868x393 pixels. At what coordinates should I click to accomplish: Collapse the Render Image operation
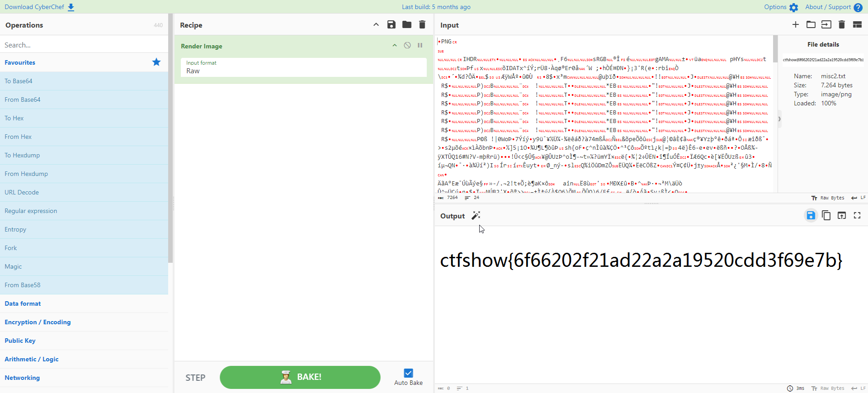[x=395, y=46]
